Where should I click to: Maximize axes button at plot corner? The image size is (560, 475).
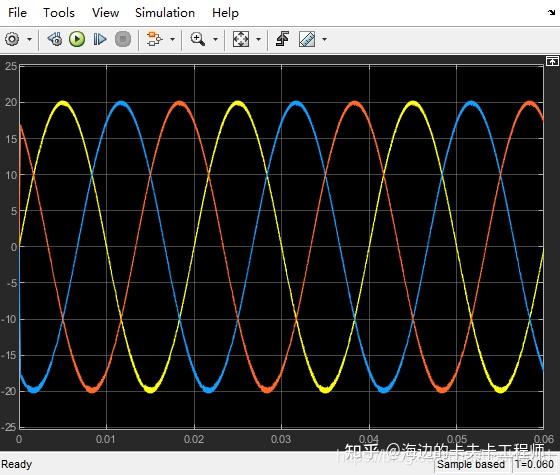pyautogui.click(x=552, y=61)
